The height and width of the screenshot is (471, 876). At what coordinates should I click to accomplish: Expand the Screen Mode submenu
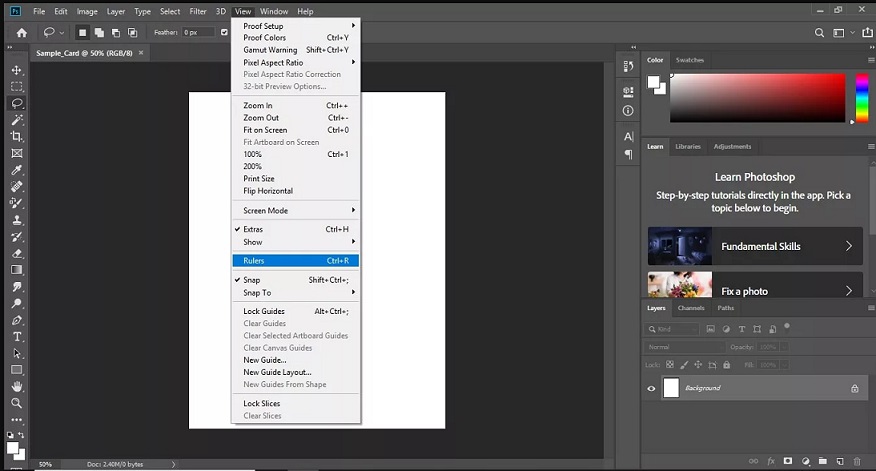tap(296, 211)
